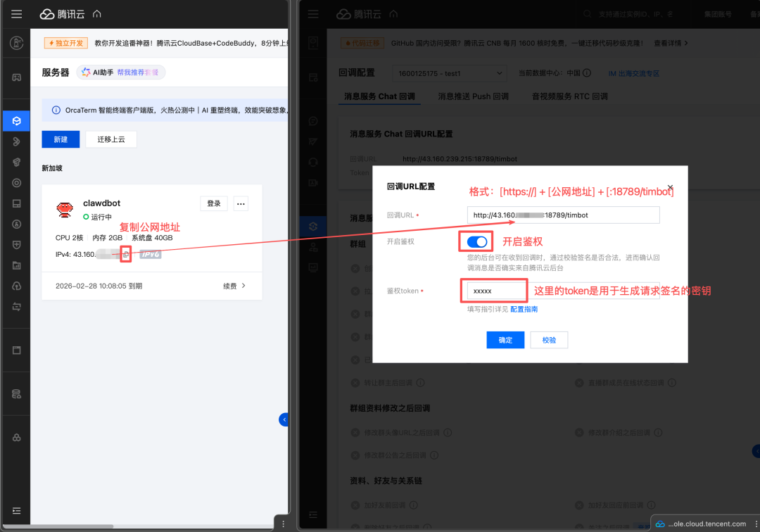
Task: Open the hamburger menu at top left
Action: click(17, 13)
